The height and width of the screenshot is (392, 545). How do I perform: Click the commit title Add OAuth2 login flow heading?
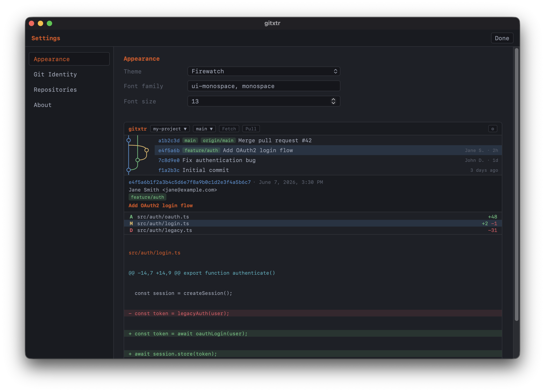(161, 205)
